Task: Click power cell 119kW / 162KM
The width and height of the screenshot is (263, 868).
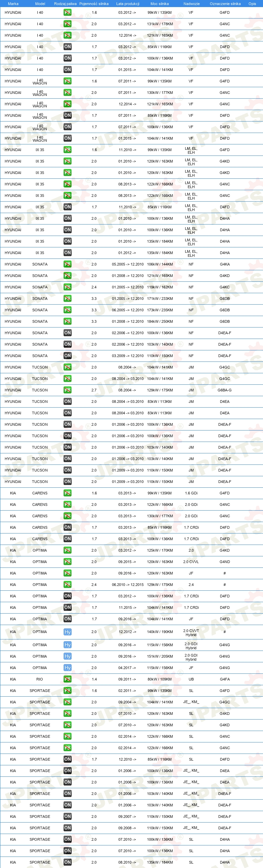Action: (x=160, y=287)
